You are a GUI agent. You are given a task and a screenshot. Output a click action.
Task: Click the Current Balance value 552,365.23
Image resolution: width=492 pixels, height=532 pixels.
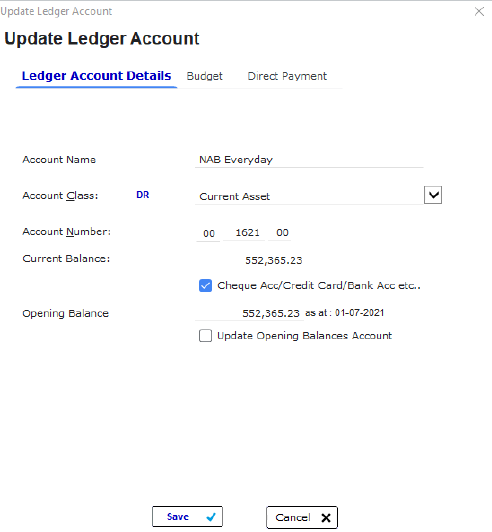click(x=273, y=260)
